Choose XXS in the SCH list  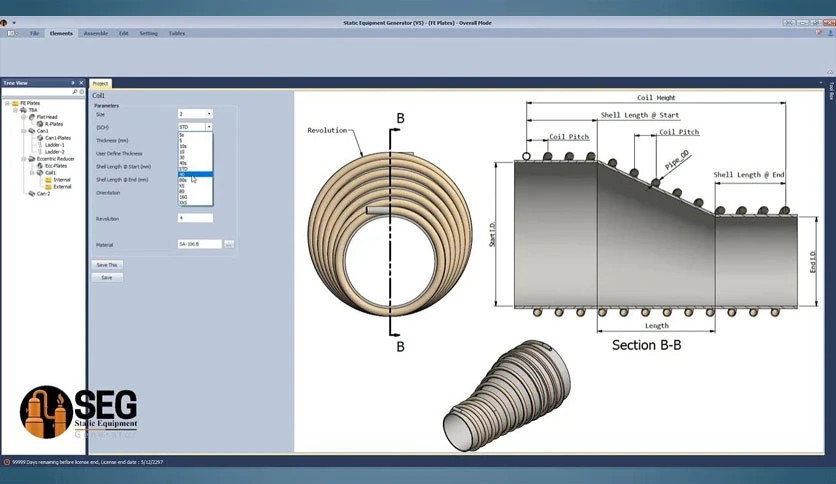(x=195, y=203)
